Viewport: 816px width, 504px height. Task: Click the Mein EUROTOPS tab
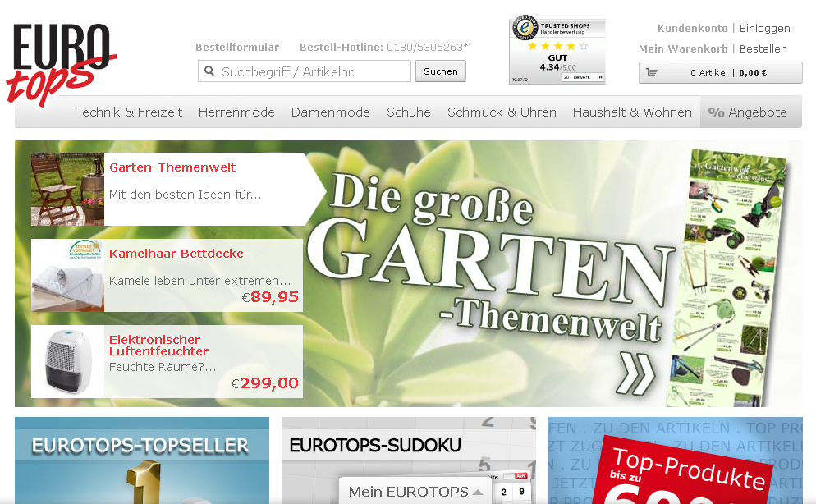(x=415, y=492)
